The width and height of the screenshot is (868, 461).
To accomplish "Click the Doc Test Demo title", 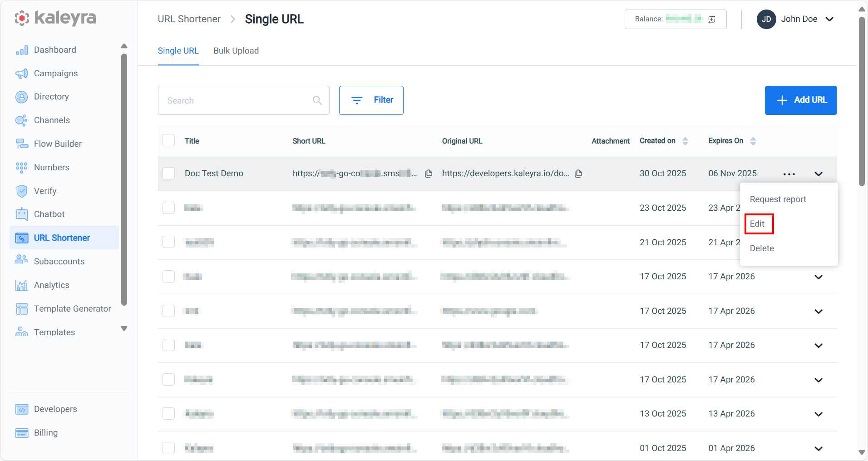I will (x=214, y=173).
